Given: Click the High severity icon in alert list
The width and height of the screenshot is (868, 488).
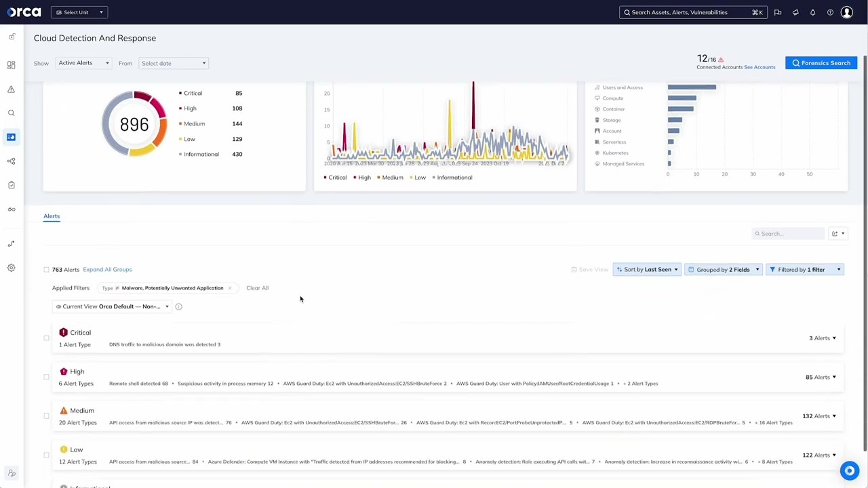Looking at the screenshot, I should [x=63, y=371].
